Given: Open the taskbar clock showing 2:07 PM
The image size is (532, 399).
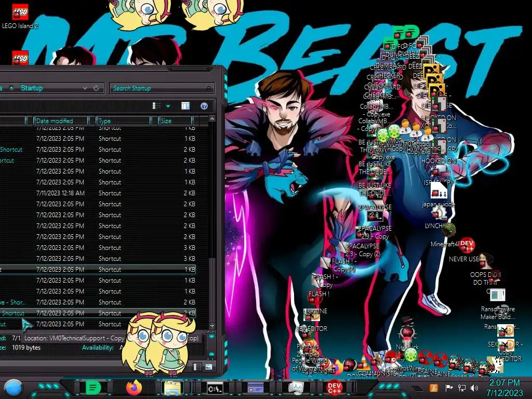Looking at the screenshot, I should [x=504, y=388].
